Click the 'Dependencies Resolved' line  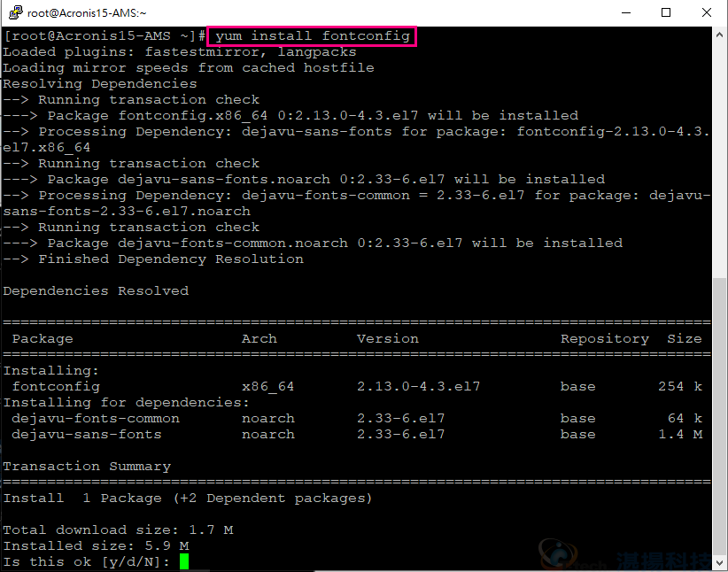(x=96, y=290)
